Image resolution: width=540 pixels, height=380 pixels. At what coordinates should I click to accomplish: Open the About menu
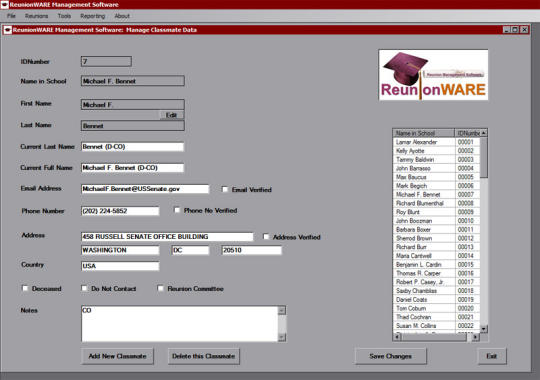(122, 16)
